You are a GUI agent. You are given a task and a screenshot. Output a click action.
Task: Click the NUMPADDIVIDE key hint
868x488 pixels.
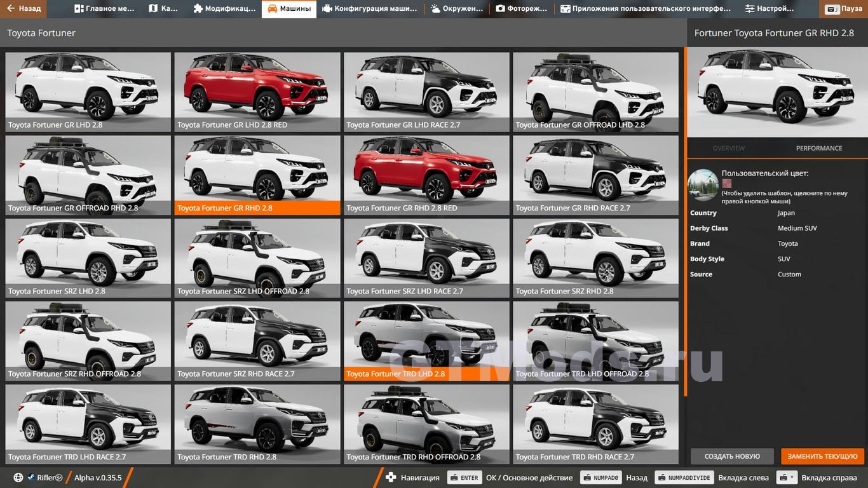684,478
